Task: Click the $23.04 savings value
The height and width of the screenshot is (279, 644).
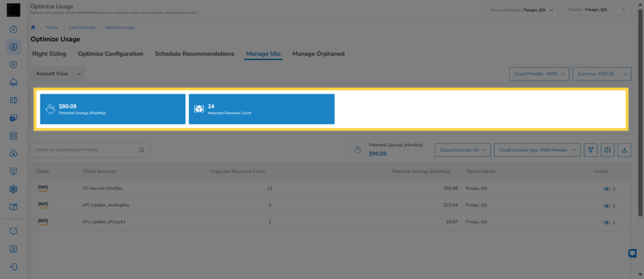Action: [450, 205]
